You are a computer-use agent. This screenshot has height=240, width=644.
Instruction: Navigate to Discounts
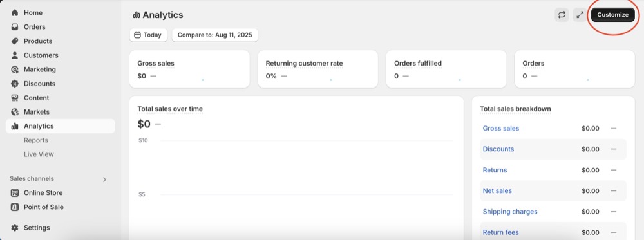[61, 83]
